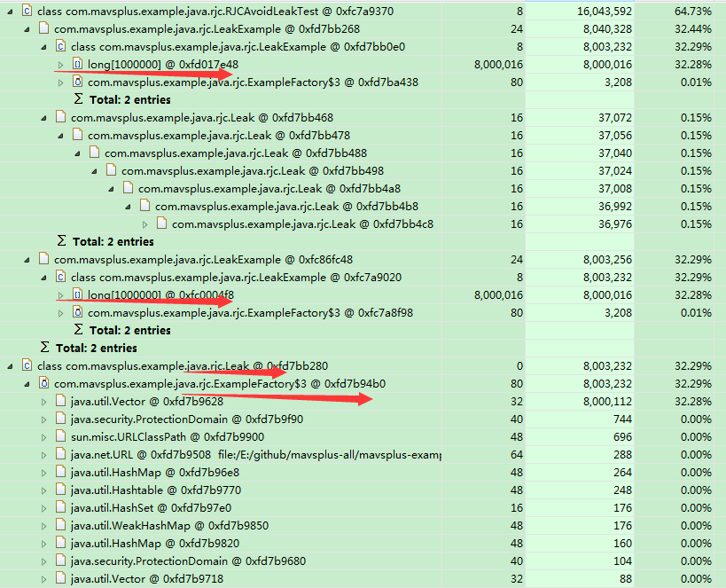726x588 pixels.
Task: Select the percentage cell 64.73%
Action: (x=692, y=12)
